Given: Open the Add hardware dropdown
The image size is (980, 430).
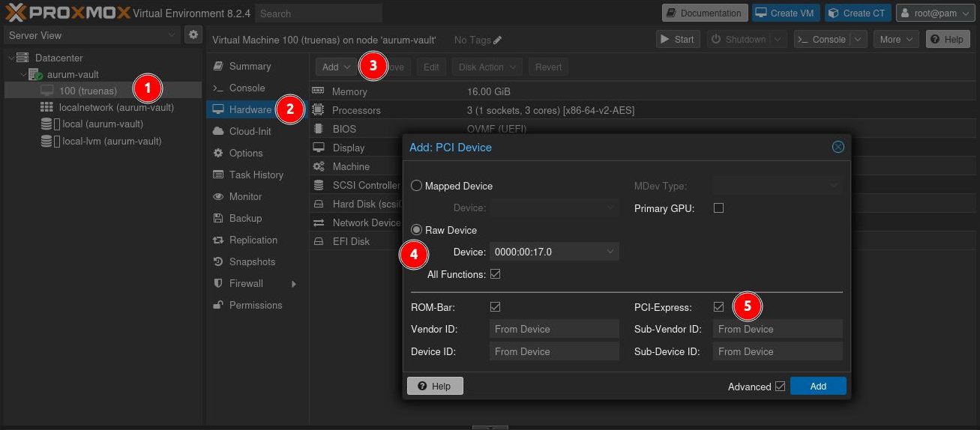Looking at the screenshot, I should pyautogui.click(x=335, y=67).
